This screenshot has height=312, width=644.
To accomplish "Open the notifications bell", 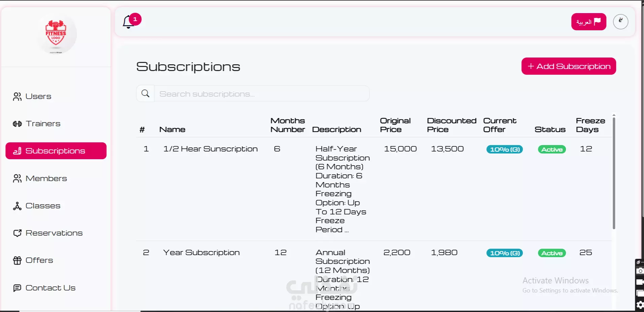I will click(129, 22).
